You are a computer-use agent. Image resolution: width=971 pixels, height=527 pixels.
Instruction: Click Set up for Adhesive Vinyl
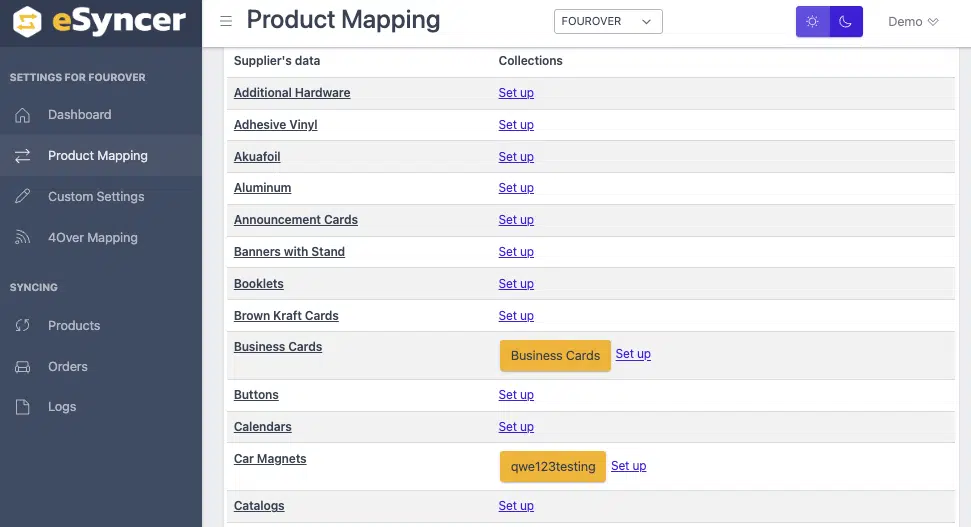pos(516,125)
